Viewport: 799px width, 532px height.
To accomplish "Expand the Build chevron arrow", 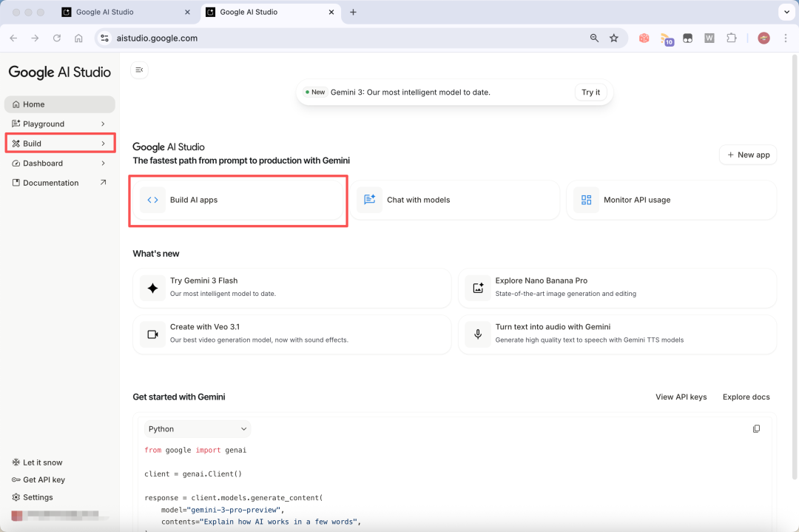I will point(103,144).
